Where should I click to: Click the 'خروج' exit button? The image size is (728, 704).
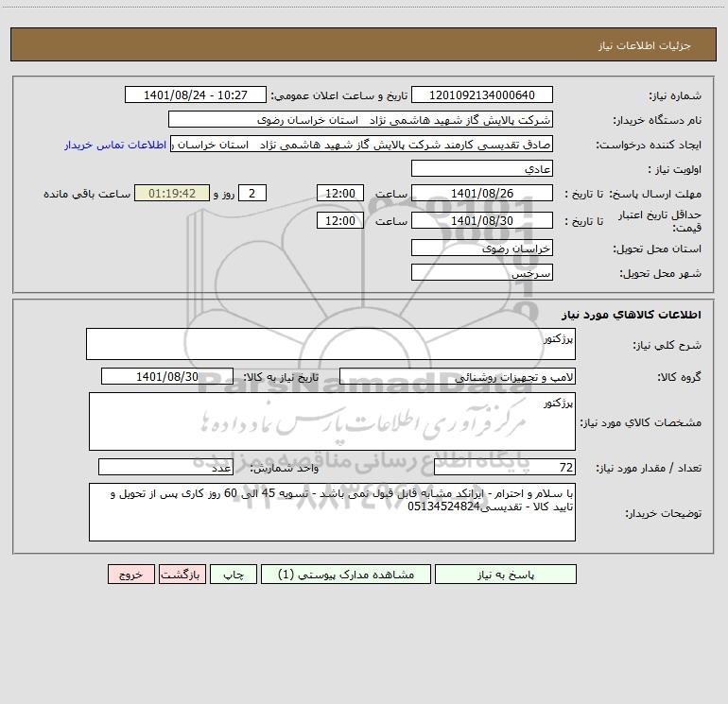[130, 575]
